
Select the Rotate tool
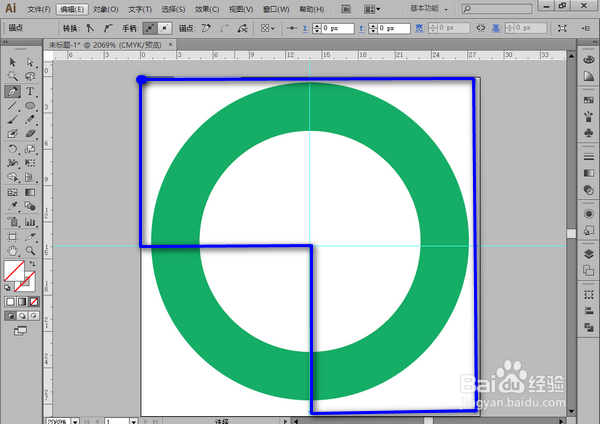coord(12,149)
